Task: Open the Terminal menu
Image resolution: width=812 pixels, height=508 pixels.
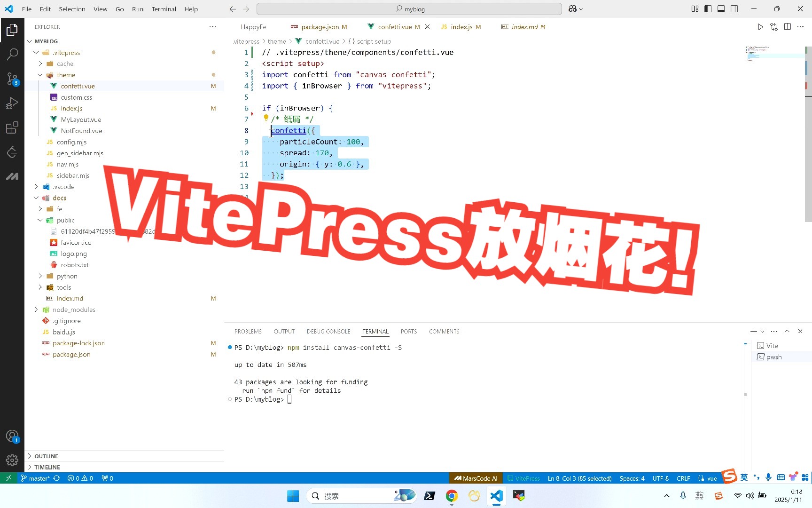Action: tap(164, 9)
